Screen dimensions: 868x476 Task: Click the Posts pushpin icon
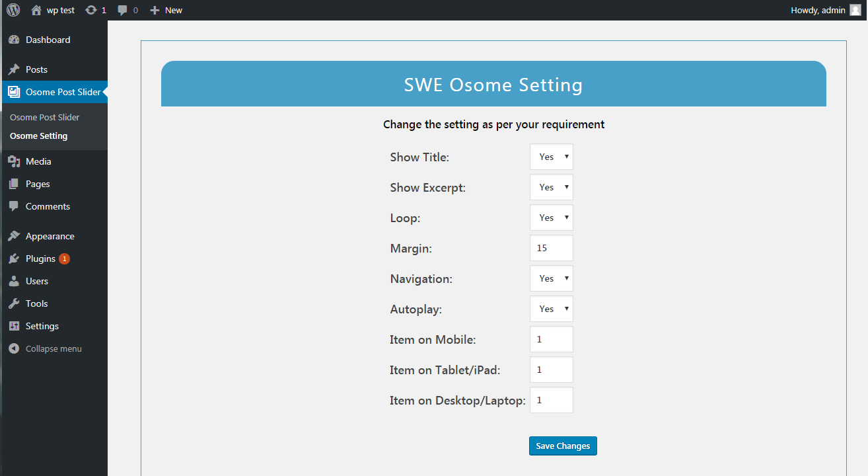tap(14, 69)
